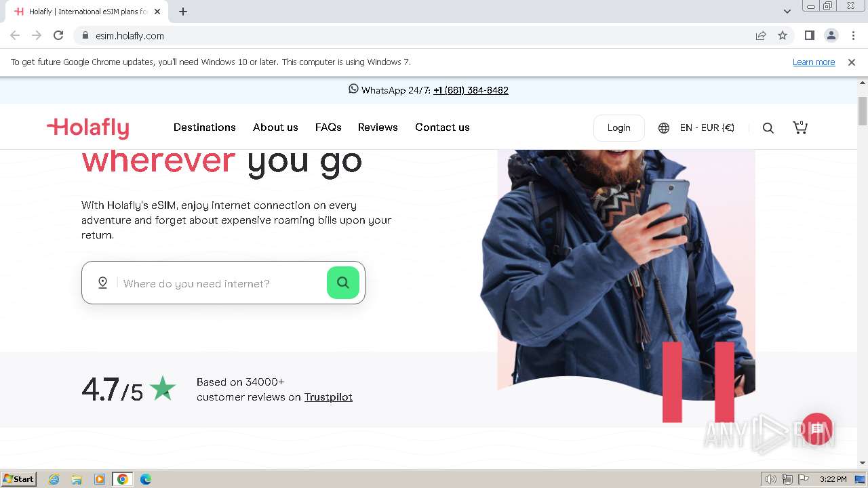Click the page vertical scrollbar thumb
868x488 pixels.
tap(863, 111)
